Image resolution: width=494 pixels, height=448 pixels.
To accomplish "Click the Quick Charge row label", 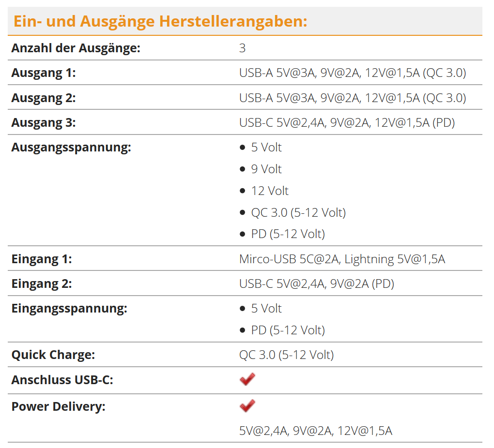I will tap(53, 355).
